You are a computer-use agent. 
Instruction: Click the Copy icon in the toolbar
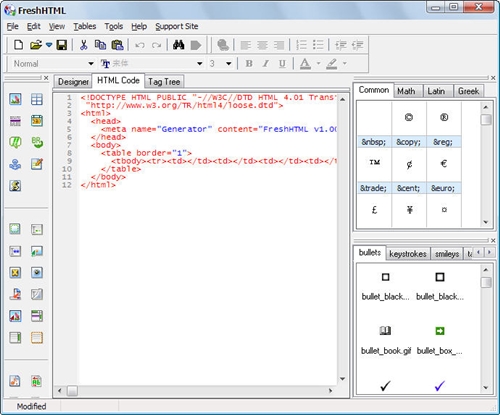(100, 45)
